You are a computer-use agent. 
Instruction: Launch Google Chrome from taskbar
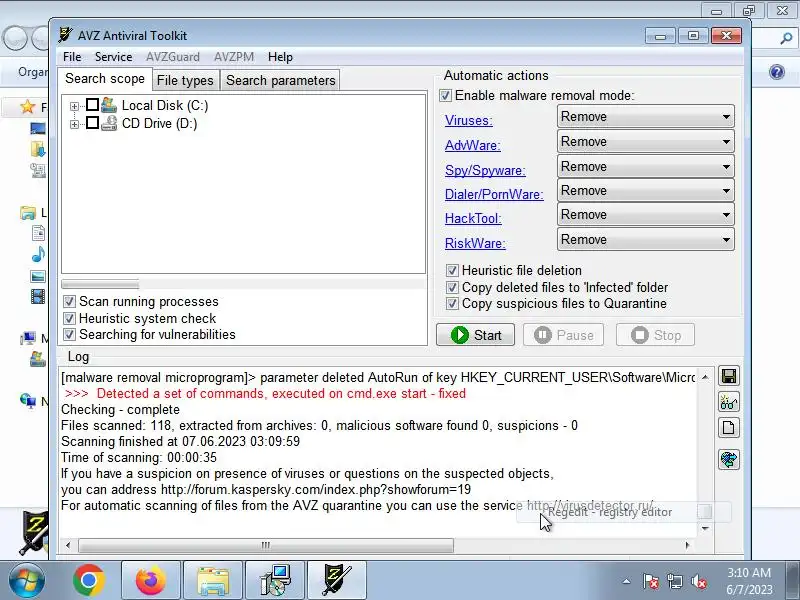(89, 581)
